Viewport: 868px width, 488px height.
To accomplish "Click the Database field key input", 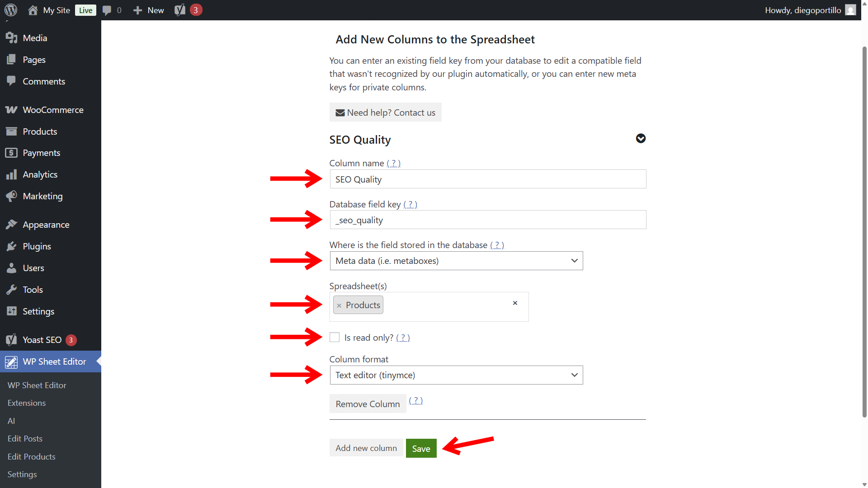I will click(x=488, y=220).
